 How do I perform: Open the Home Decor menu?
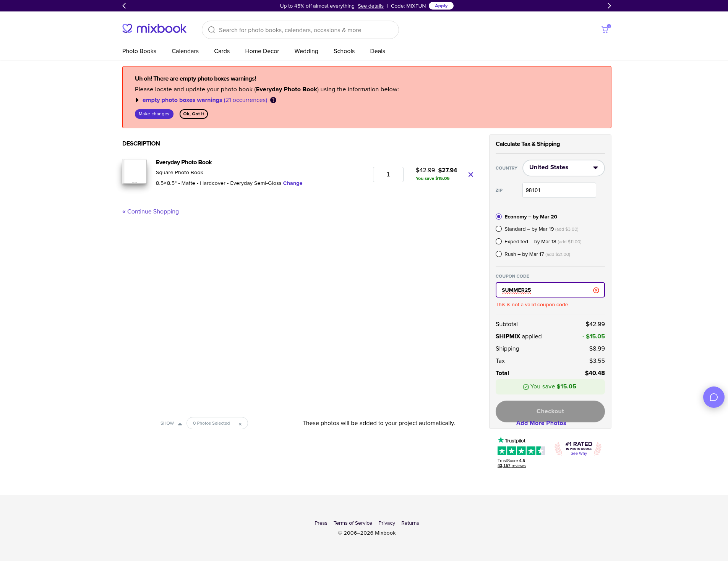pyautogui.click(x=262, y=51)
